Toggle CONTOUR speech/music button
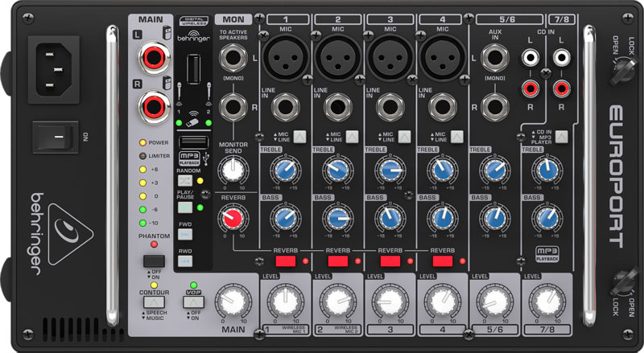This screenshot has height=353, width=644. (x=154, y=302)
